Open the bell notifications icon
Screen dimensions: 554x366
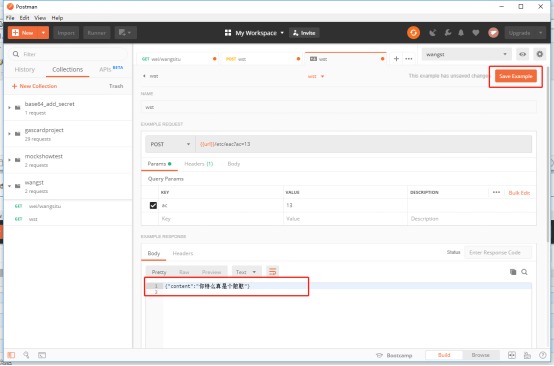461,33
